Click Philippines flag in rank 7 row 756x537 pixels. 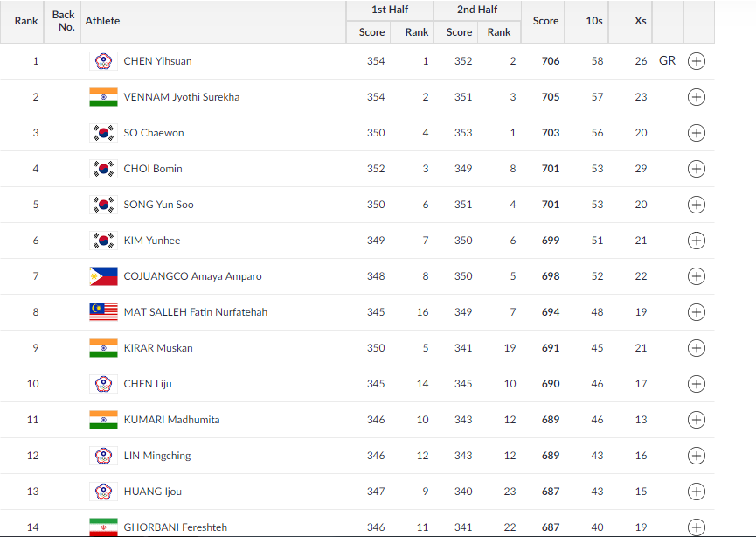click(103, 276)
